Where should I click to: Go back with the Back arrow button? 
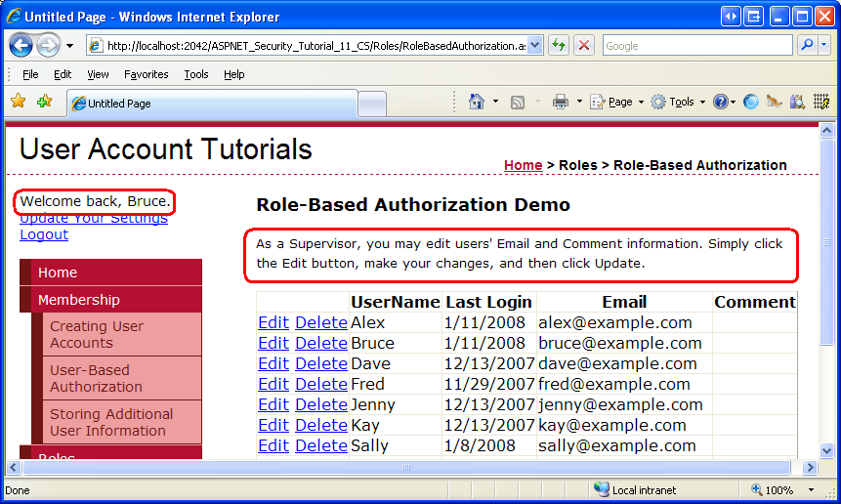[21, 46]
